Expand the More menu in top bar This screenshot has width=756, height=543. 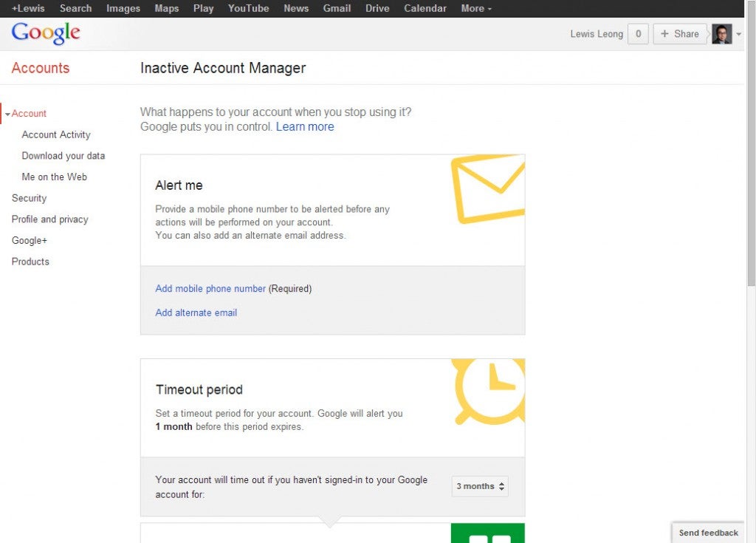(476, 8)
